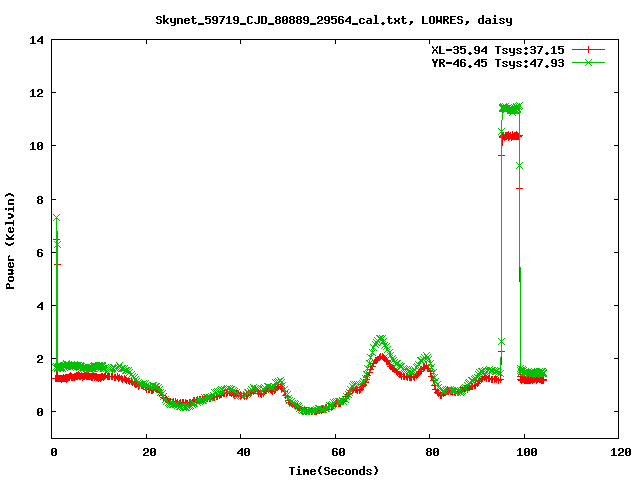
Task: Click the y-axis tick label 6
Action: click(x=40, y=253)
